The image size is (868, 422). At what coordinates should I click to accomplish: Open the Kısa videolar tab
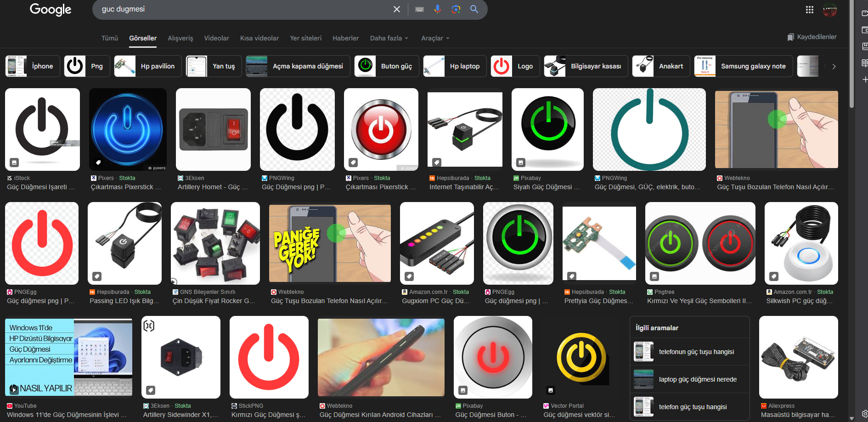pyautogui.click(x=259, y=38)
